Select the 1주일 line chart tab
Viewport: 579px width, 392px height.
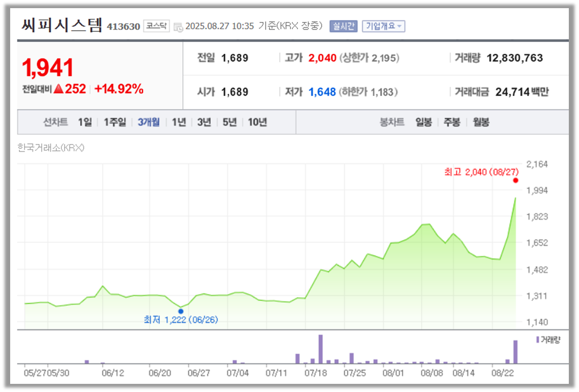[115, 122]
